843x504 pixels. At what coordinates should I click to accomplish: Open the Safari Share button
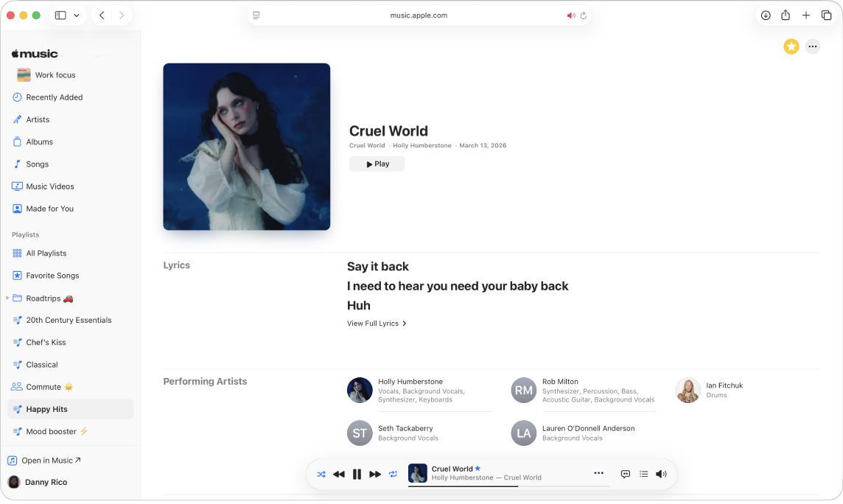(786, 15)
